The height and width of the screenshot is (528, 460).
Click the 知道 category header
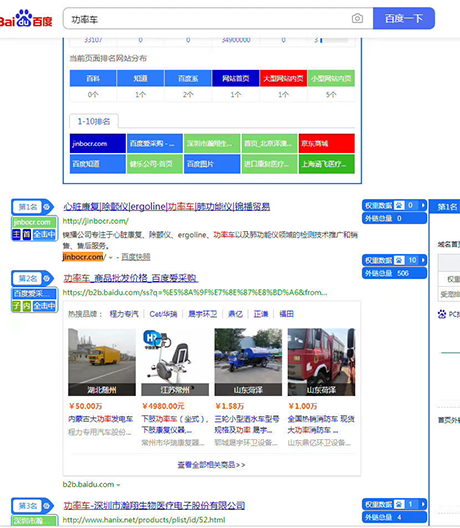coord(140,78)
